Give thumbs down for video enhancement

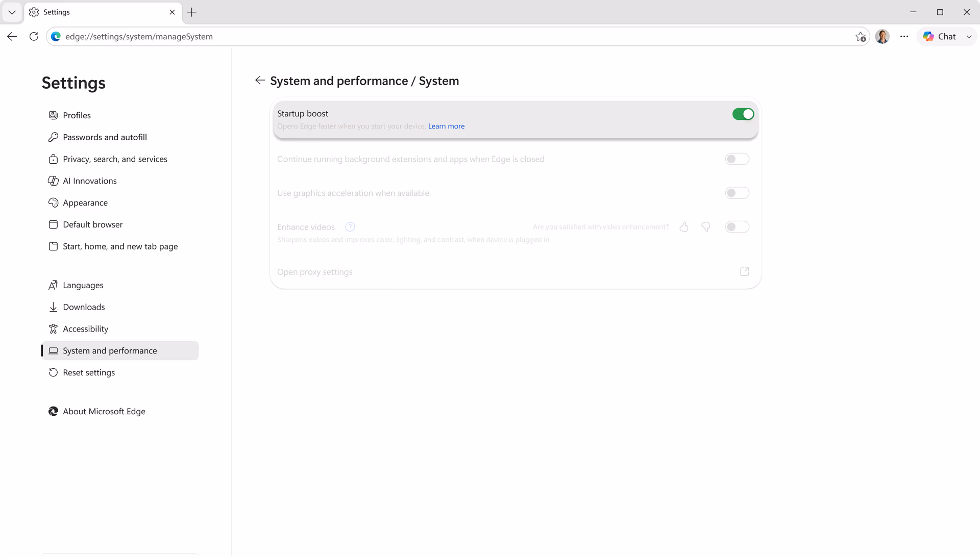[706, 227]
